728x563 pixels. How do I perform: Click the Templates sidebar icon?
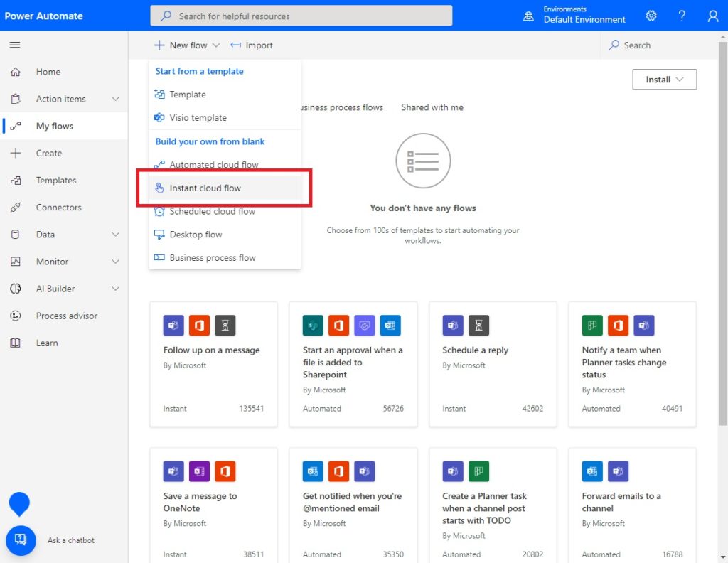pyautogui.click(x=16, y=180)
